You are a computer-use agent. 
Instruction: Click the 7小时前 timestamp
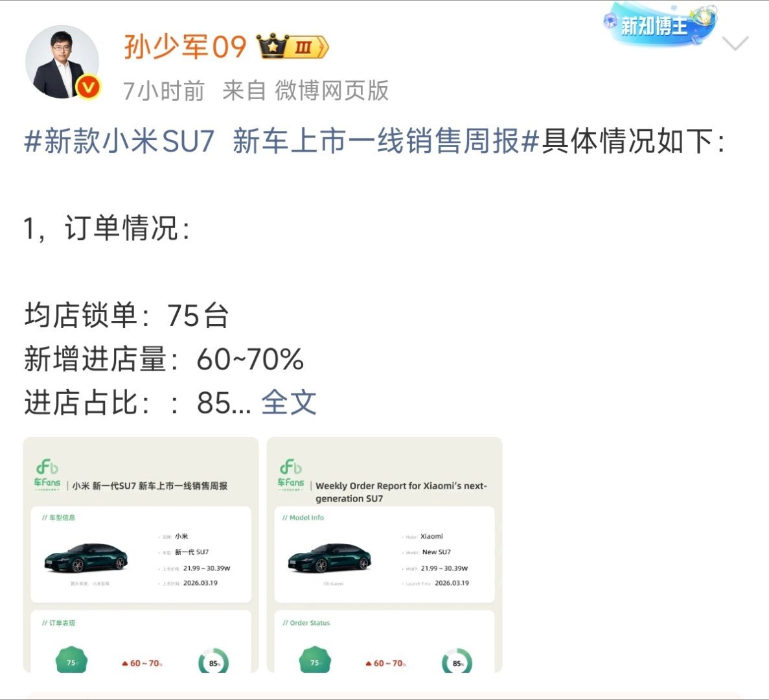[x=163, y=91]
